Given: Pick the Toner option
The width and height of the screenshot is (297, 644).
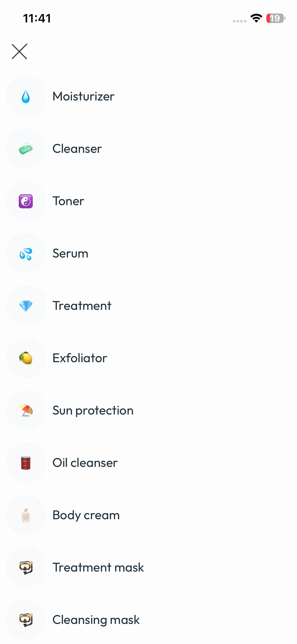Looking at the screenshot, I should [x=68, y=201].
